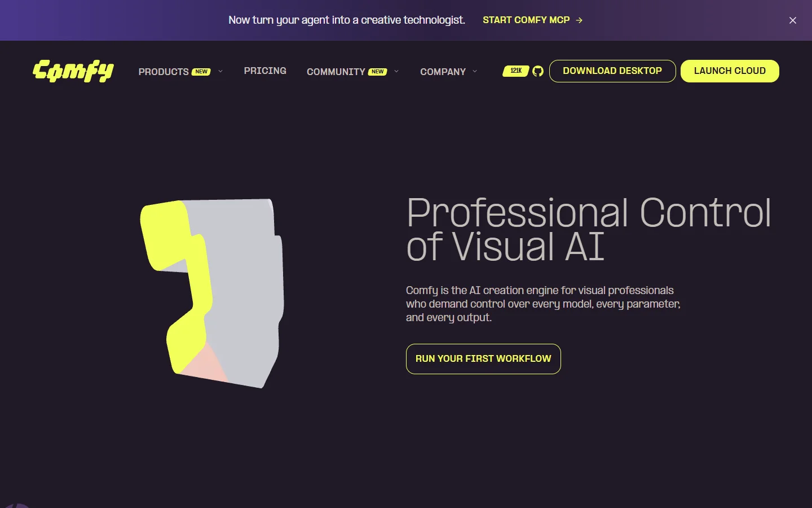Expand the Community menu chevron

(x=396, y=71)
